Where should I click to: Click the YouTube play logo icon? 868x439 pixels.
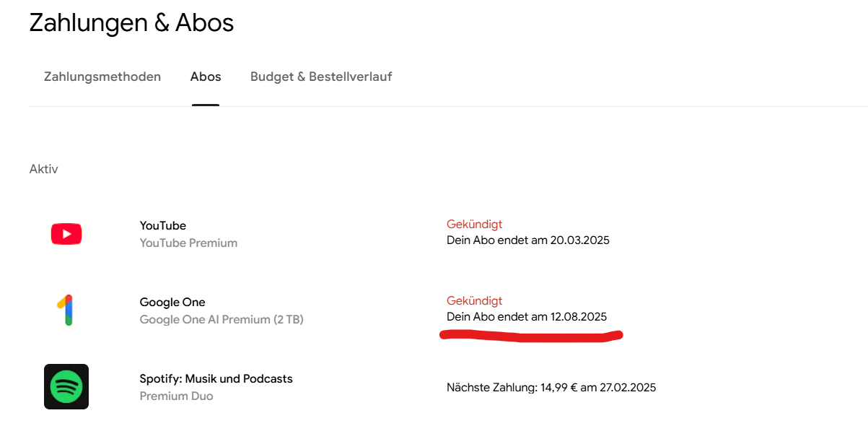pos(66,234)
